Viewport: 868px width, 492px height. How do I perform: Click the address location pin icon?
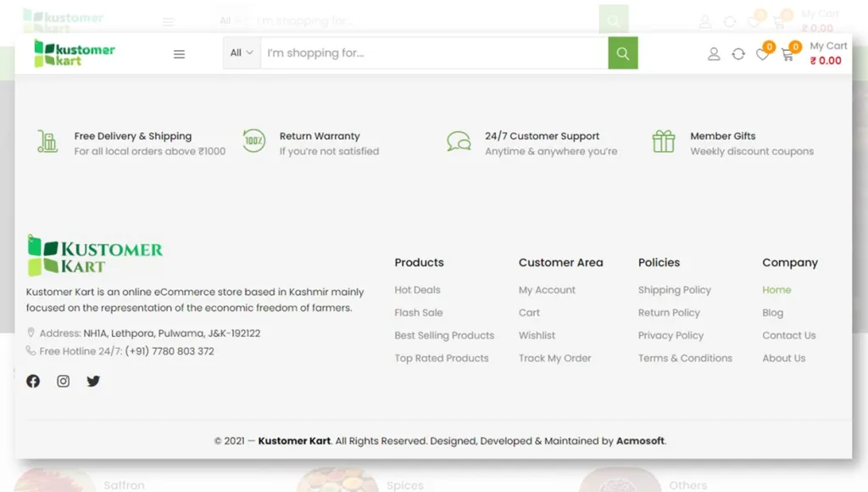coord(31,333)
